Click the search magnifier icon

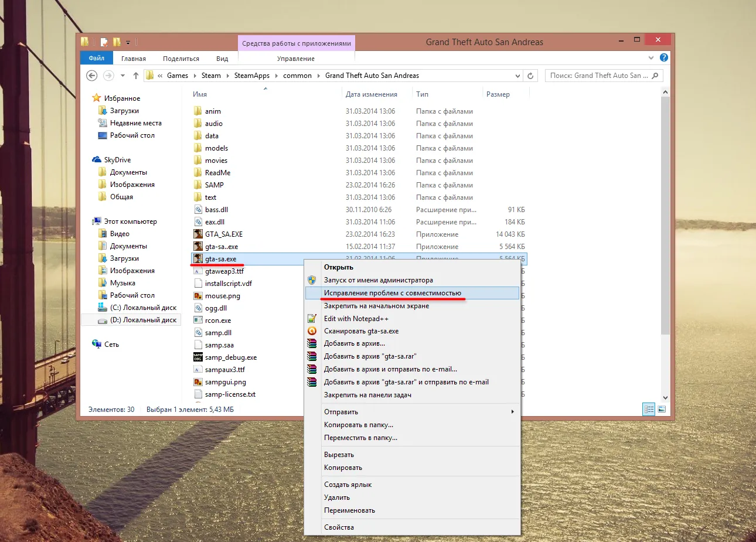(x=655, y=76)
